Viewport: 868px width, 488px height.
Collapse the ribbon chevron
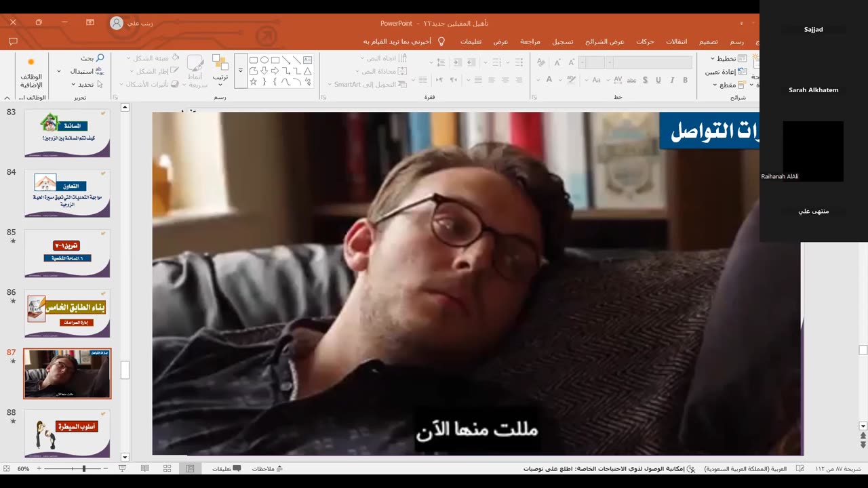[x=7, y=98]
